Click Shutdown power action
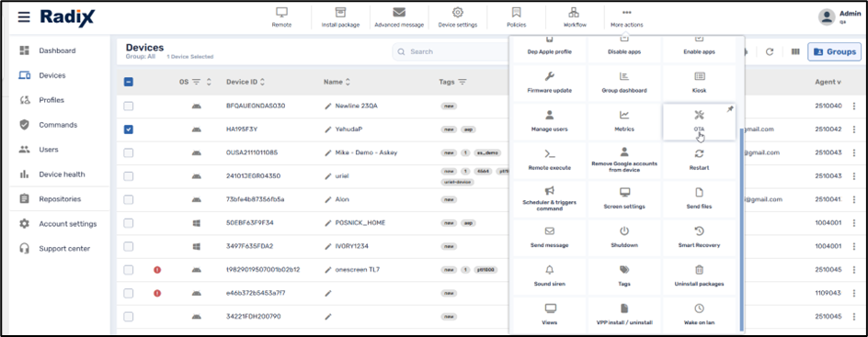This screenshot has width=868, height=337. tap(623, 237)
